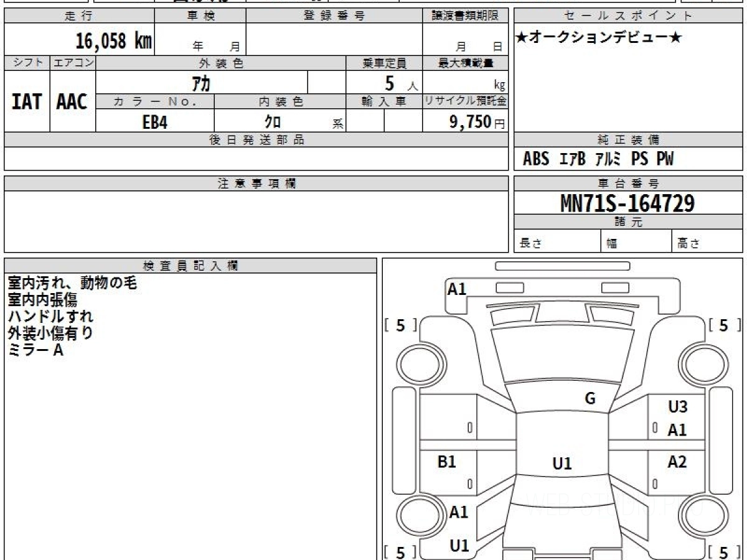Click the U1 mark on the car roof
Screen dimensions: 747x560
(562, 463)
